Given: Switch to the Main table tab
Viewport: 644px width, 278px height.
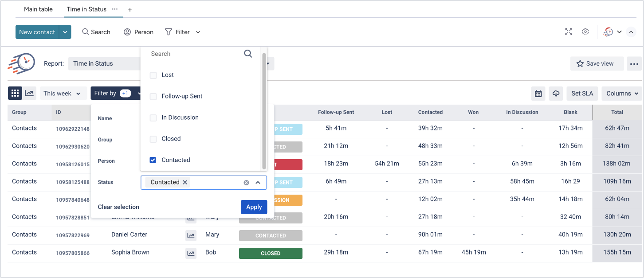Looking at the screenshot, I should click(x=38, y=9).
